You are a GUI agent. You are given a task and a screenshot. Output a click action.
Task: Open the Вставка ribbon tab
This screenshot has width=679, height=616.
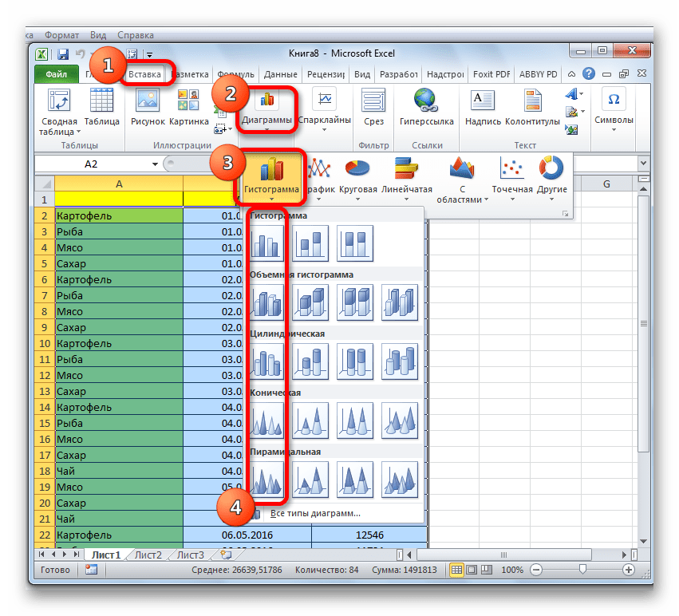click(x=144, y=74)
